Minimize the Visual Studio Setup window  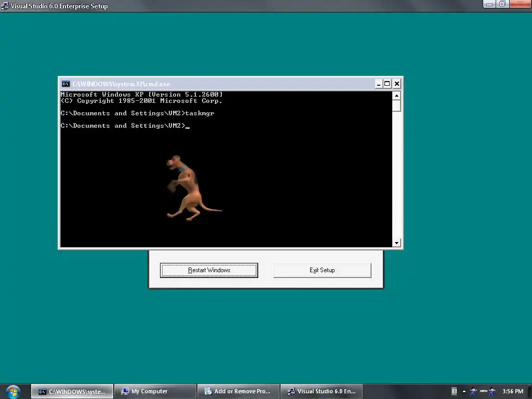coord(489,4)
